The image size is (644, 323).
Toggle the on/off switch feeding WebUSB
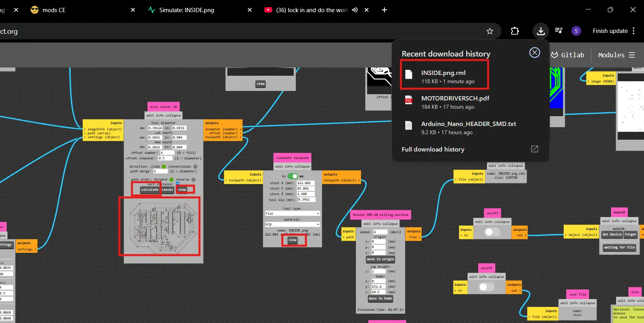(492, 232)
